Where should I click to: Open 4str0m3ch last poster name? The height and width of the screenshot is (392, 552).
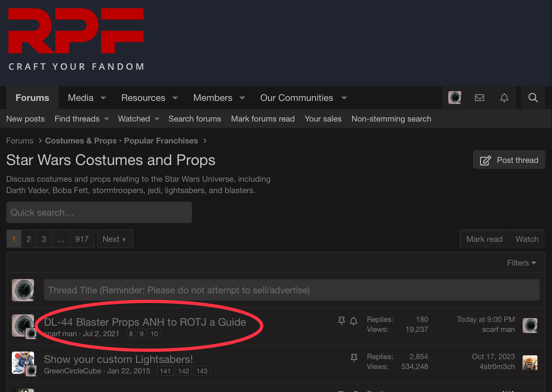tap(497, 367)
